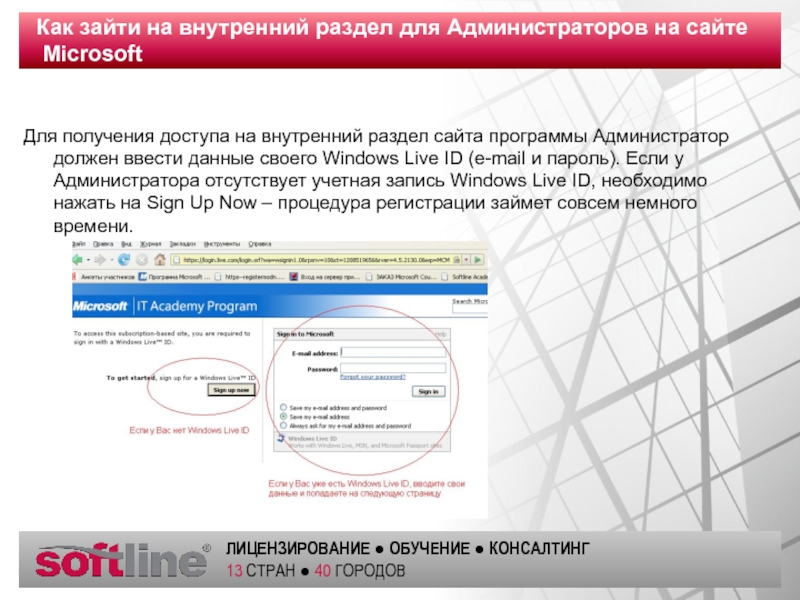This screenshot has height=600, width=800.
Task: Click the Stop loading icon
Action: (142, 260)
